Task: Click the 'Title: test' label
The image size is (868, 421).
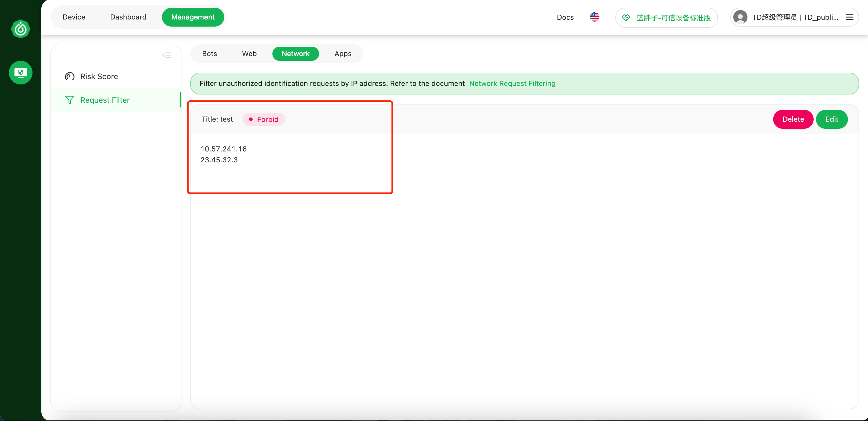Action: tap(217, 119)
